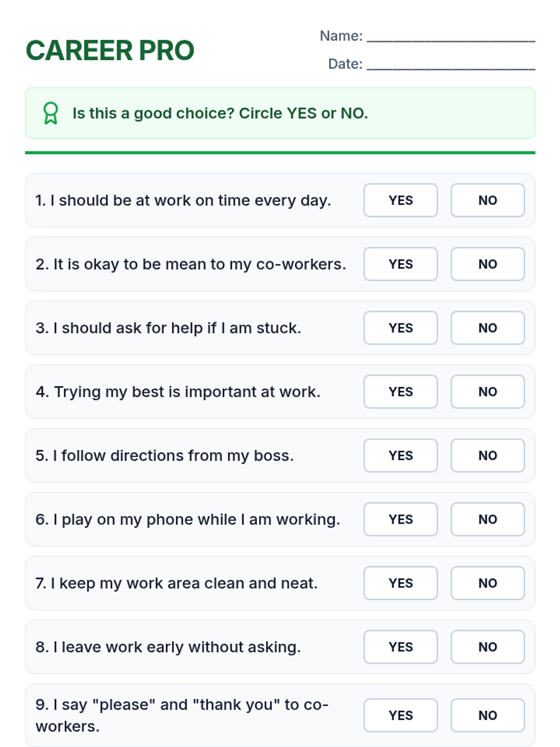Circle NO for leaving work early
Viewport: 560px width, 747px height.
[x=487, y=647]
